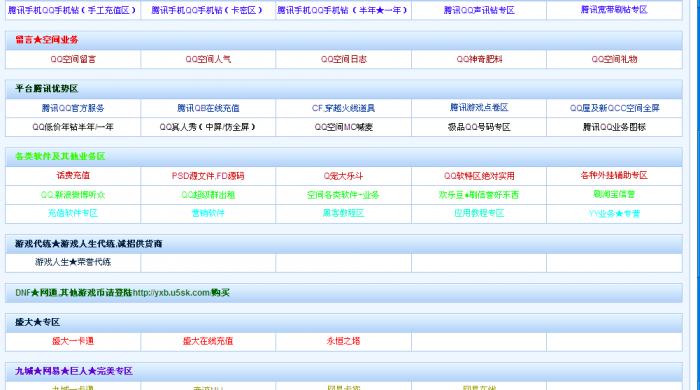This screenshot has width=700, height=390.
Task: Open the CF,穿越火线道具 link
Action: [x=343, y=108]
